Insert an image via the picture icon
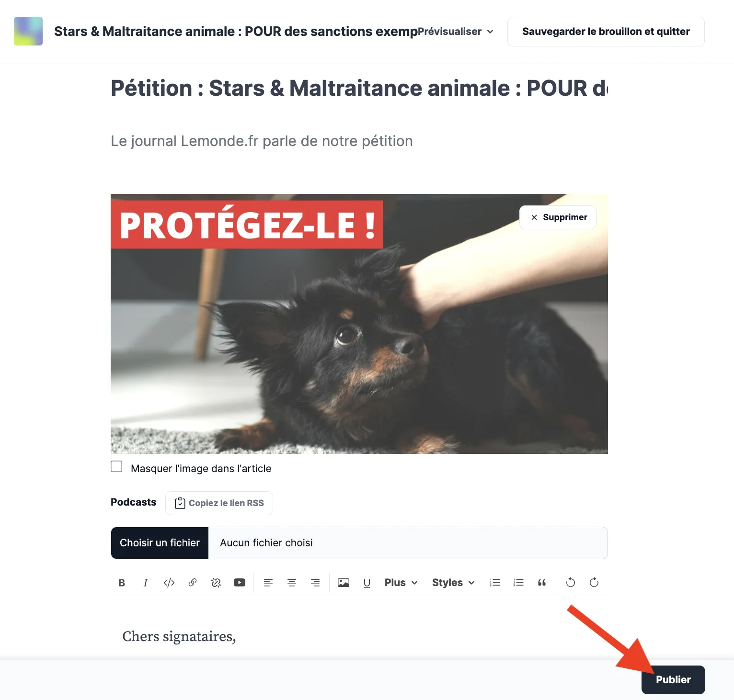734x700 pixels. pyautogui.click(x=343, y=583)
